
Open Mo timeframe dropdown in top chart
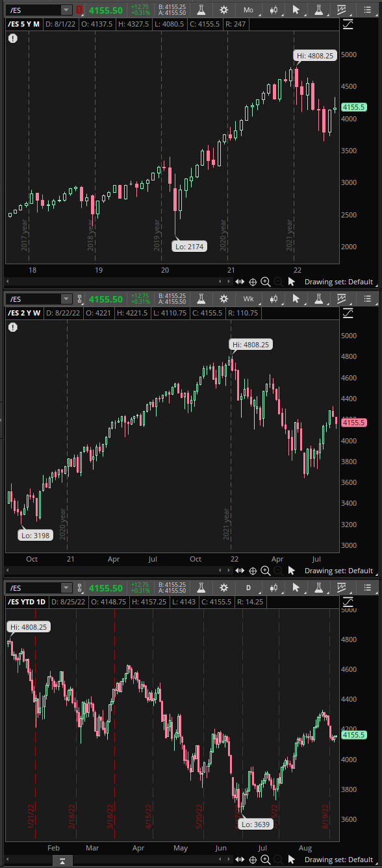[x=249, y=10]
